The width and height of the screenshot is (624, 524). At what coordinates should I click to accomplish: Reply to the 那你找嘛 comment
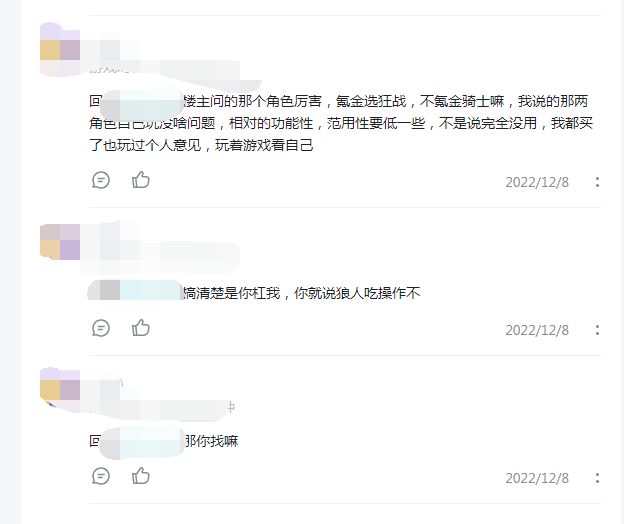pos(101,476)
